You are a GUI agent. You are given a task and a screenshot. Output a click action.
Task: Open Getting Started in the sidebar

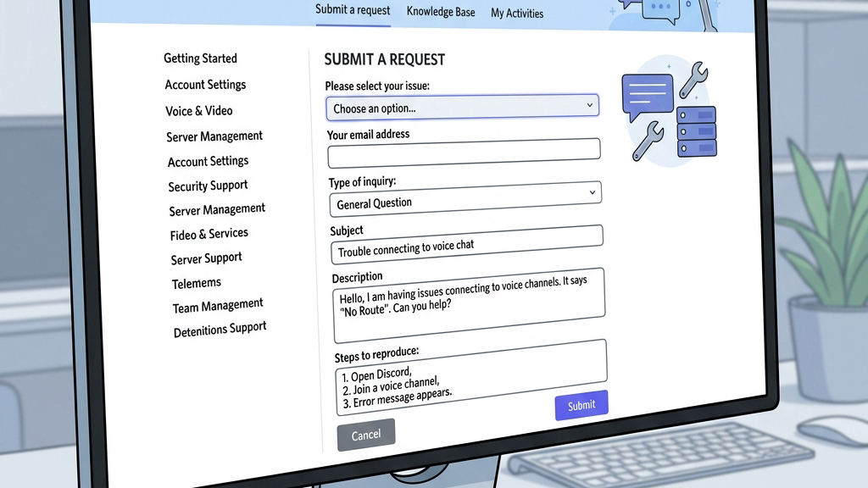click(x=200, y=58)
